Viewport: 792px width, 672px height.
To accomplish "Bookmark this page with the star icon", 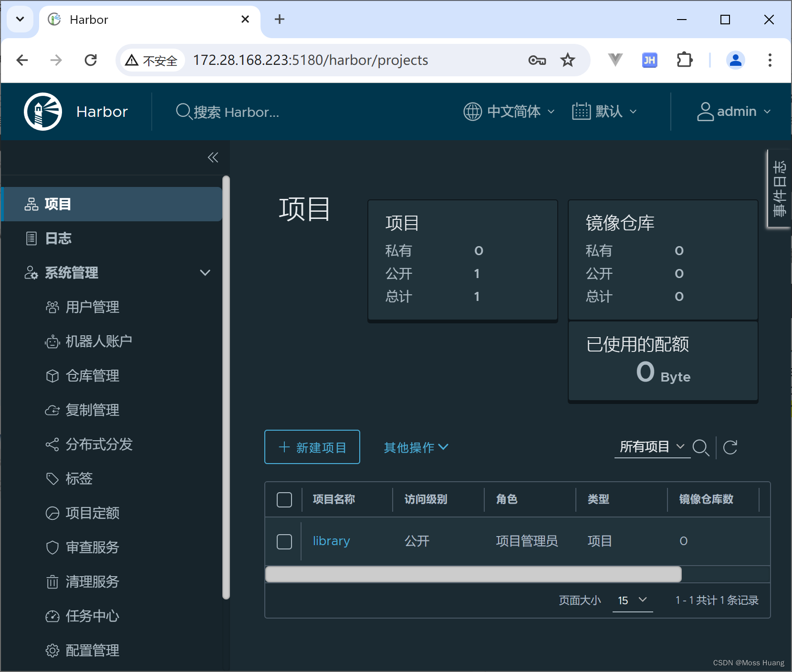I will click(568, 60).
